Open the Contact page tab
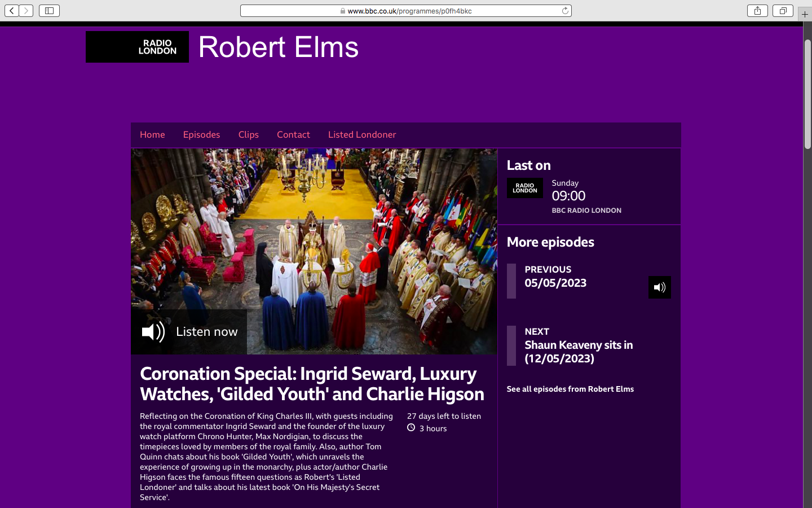Viewport: 812px width, 508px height. [293, 135]
